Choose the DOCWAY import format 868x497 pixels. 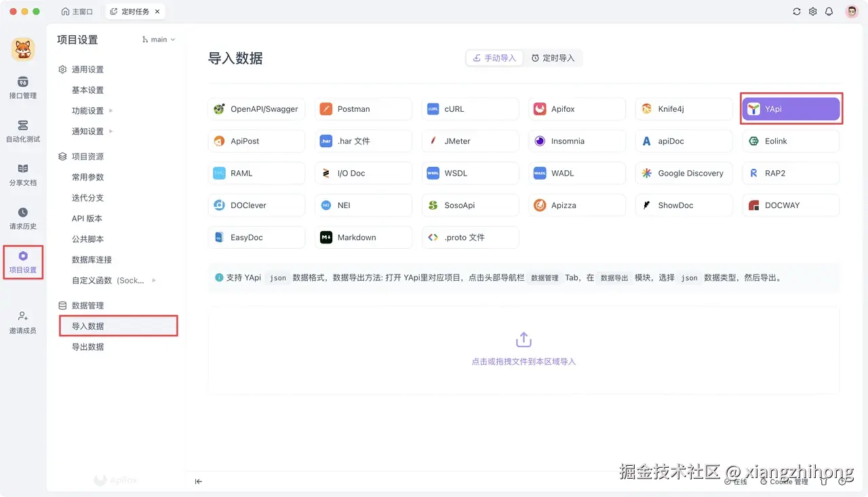(791, 205)
